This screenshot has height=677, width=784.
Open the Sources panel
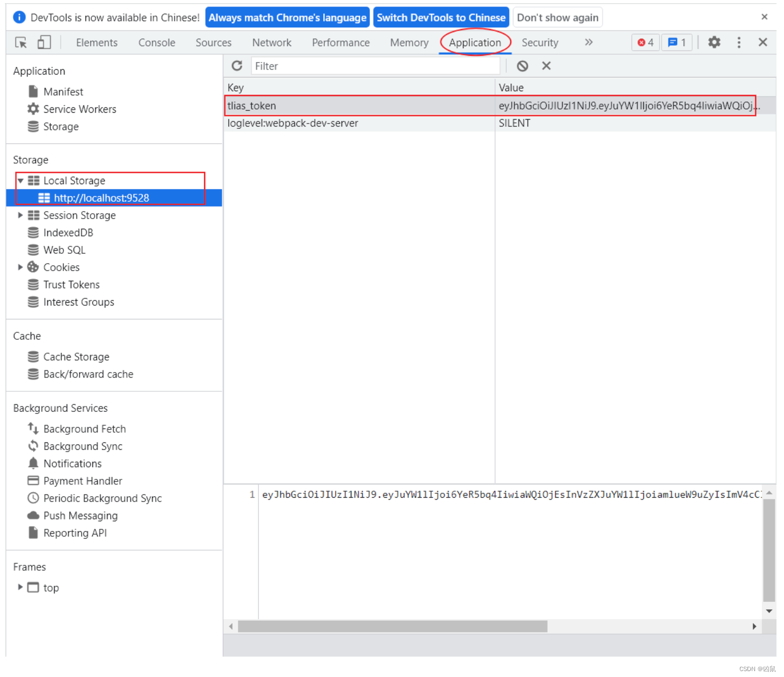tap(213, 42)
